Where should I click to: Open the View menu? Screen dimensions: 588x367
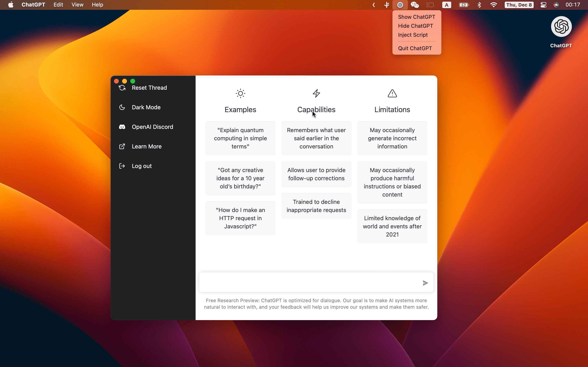(x=77, y=5)
